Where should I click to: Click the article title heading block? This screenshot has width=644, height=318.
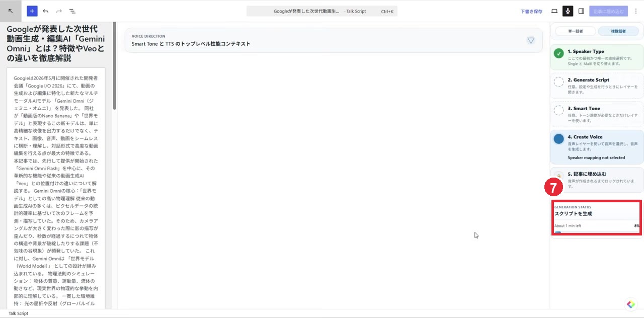[56, 44]
